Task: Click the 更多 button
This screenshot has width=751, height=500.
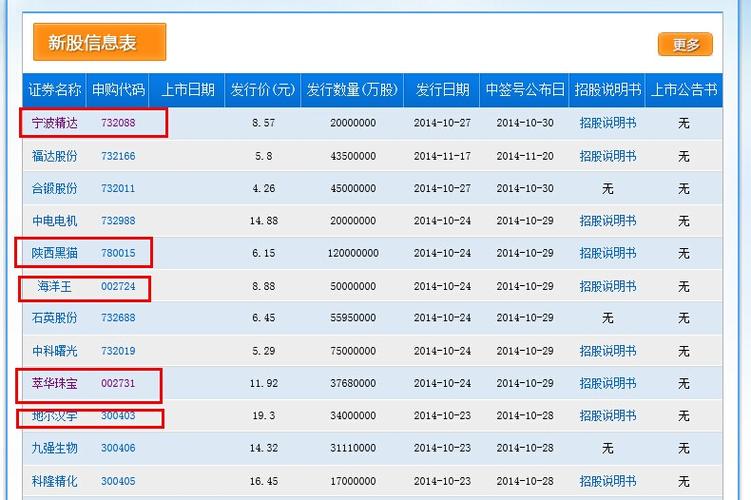Action: 685,44
